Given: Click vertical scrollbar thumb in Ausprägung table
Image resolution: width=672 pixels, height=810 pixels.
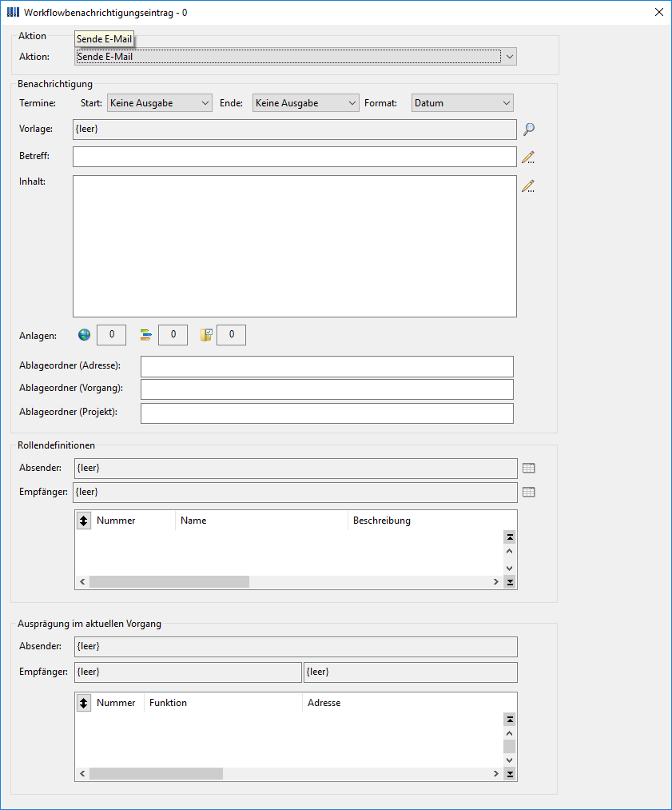Looking at the screenshot, I should point(510,747).
